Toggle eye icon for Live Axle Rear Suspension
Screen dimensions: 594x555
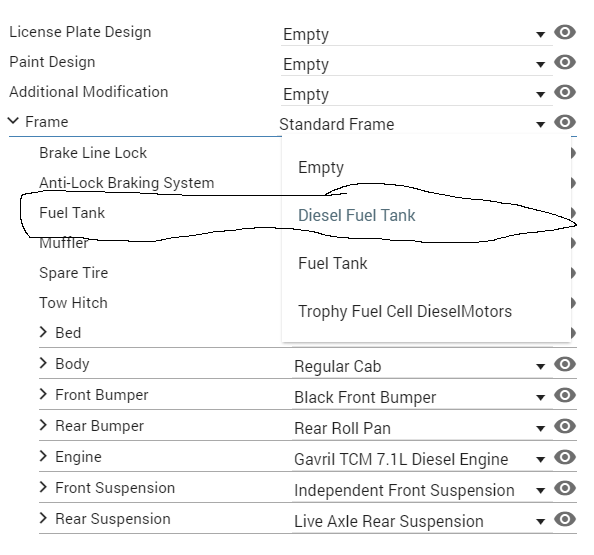point(565,519)
